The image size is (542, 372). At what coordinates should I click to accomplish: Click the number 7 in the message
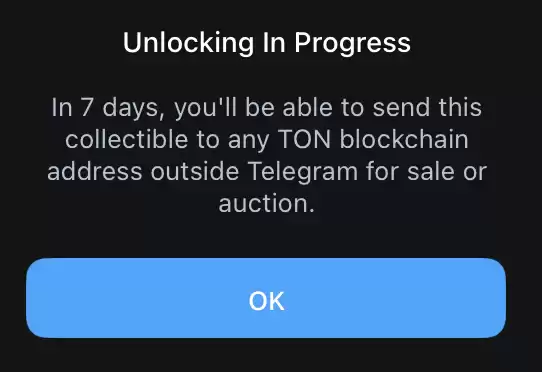(x=86, y=107)
